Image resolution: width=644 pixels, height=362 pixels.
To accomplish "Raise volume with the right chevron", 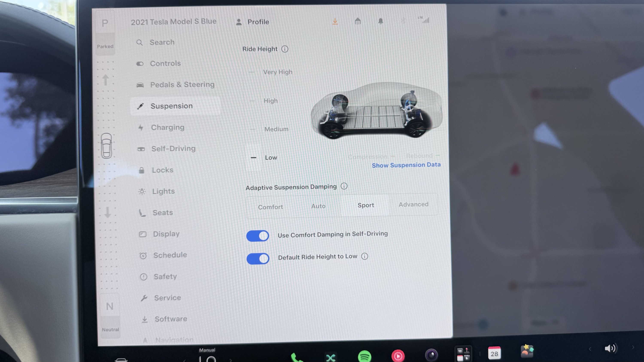I will tap(633, 347).
